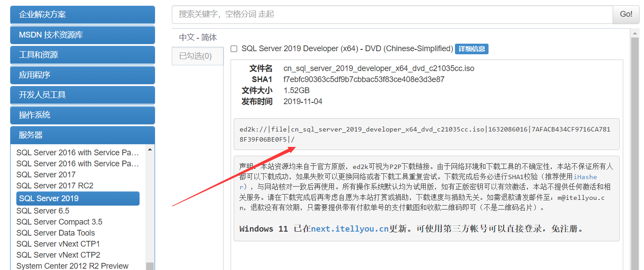Collapse the 服务器 section header
The width and height of the screenshot is (644, 270).
click(x=83, y=135)
